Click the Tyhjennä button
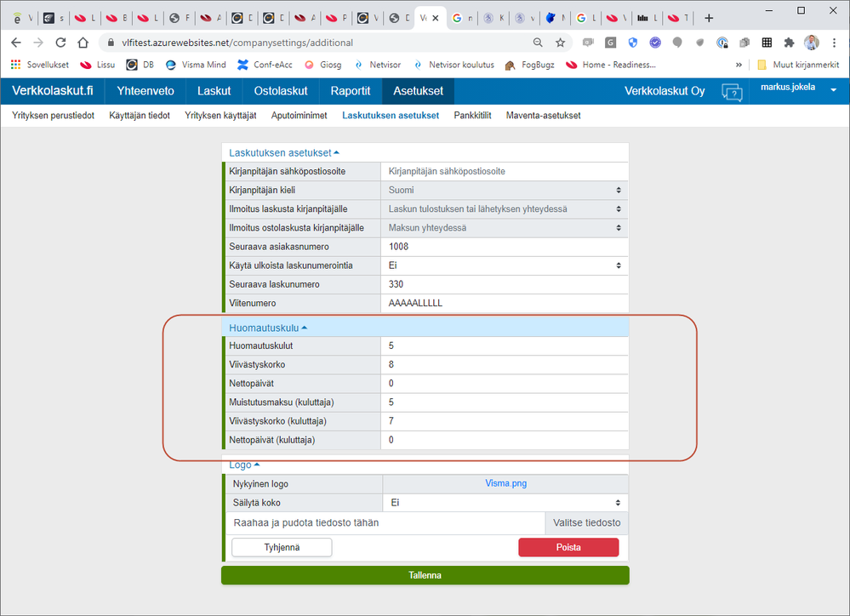This screenshot has height=616, width=850. [x=282, y=548]
